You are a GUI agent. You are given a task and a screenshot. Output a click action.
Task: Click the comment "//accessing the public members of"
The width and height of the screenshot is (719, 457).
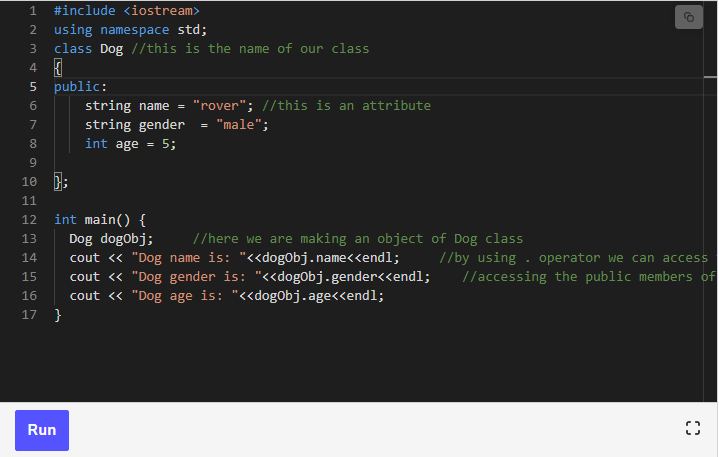589,277
